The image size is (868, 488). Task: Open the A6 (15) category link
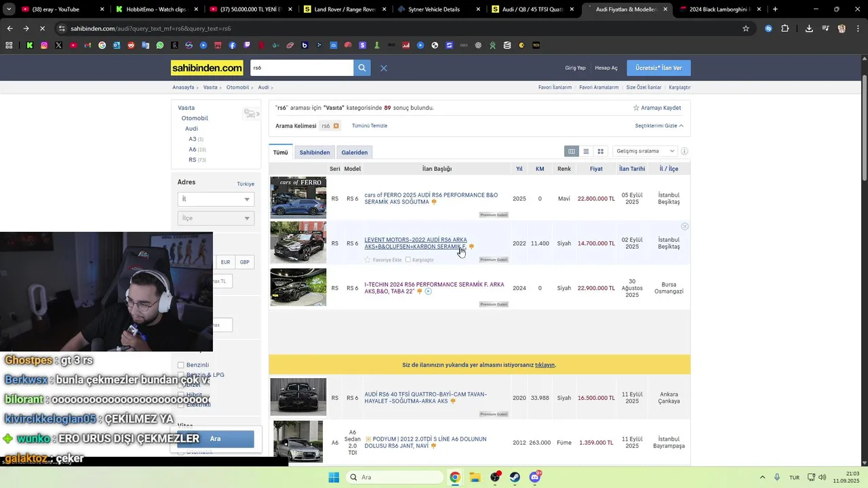pyautogui.click(x=197, y=150)
